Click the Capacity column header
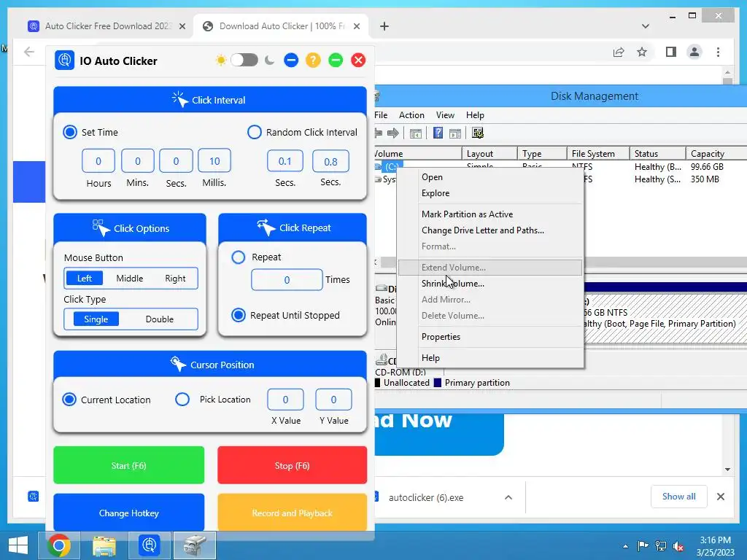Viewport: 747px width, 560px height. (716, 153)
